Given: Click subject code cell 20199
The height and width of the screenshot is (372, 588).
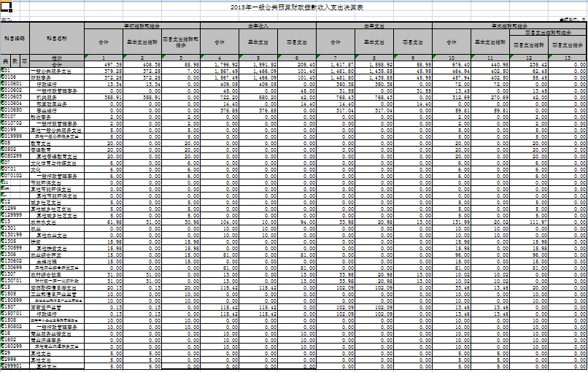Looking at the screenshot, I should click(15, 130).
